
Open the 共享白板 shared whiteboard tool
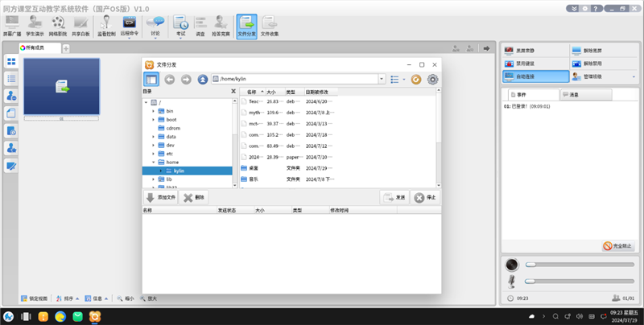pos(81,26)
